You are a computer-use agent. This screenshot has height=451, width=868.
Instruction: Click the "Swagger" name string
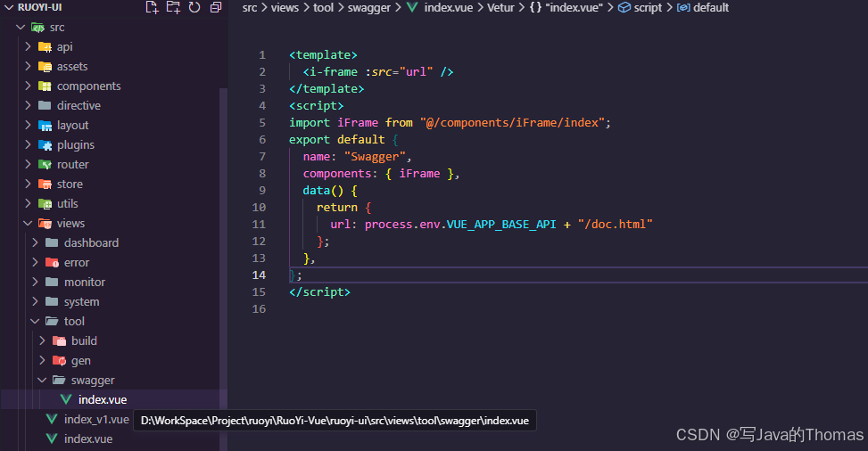click(x=375, y=157)
